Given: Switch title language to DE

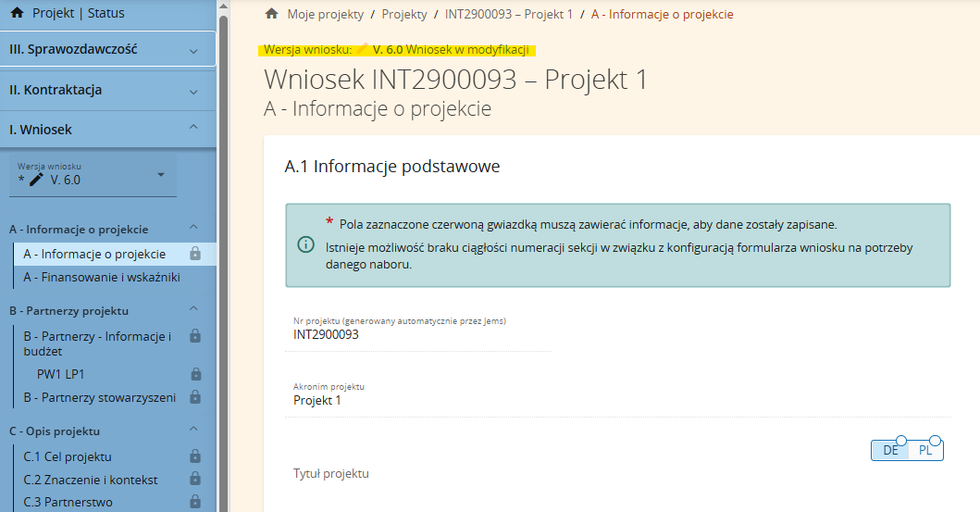Looking at the screenshot, I should (x=890, y=450).
